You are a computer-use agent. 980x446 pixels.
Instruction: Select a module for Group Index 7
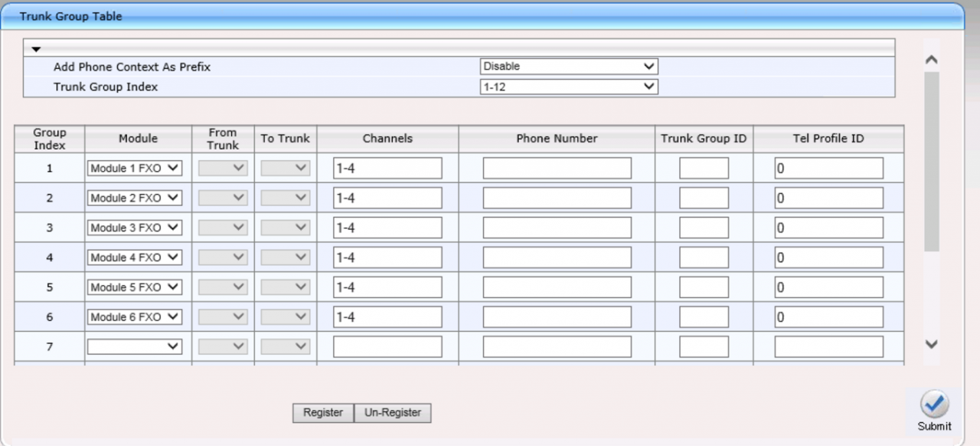pyautogui.click(x=134, y=346)
